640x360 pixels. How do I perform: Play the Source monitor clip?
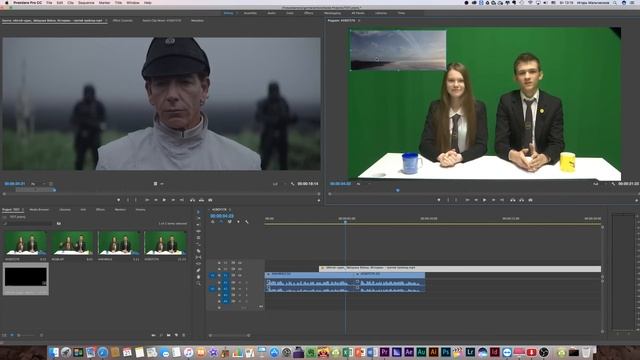pos(164,200)
